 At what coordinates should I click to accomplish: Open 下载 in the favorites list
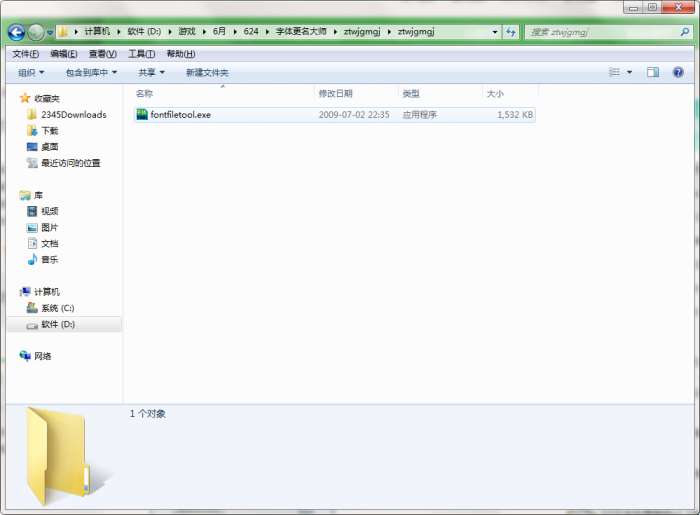pyautogui.click(x=50, y=131)
